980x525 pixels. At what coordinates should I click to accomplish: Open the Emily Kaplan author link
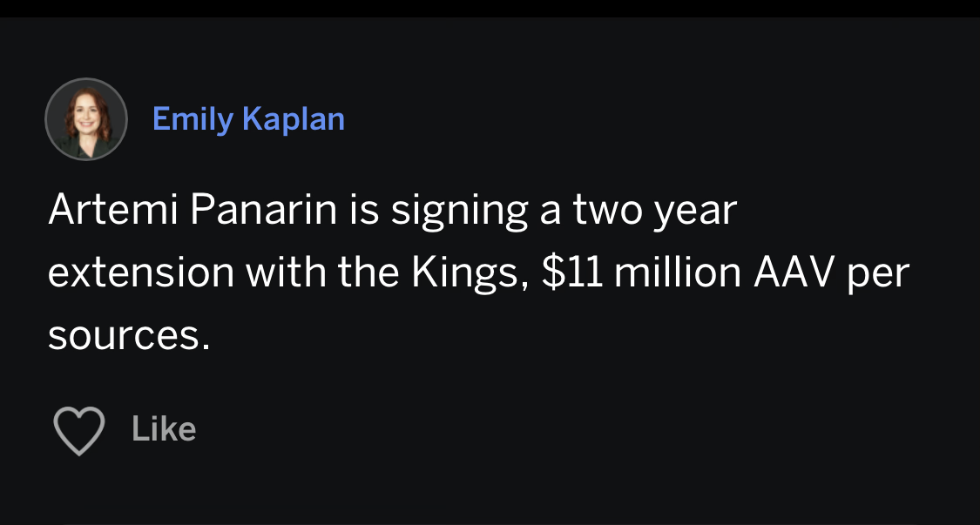(248, 119)
